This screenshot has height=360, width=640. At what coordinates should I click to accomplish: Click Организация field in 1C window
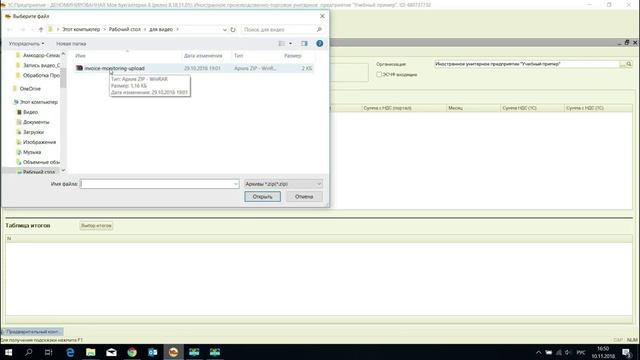(527, 64)
